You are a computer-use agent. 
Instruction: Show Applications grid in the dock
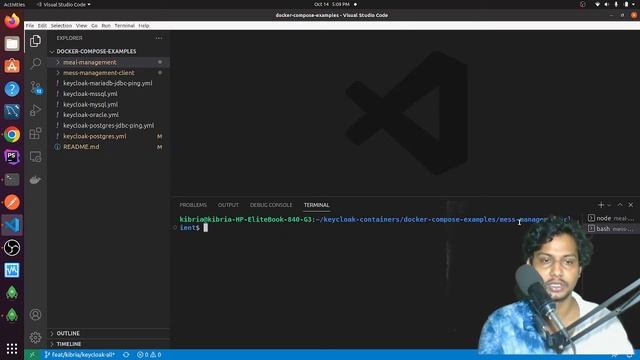12,349
